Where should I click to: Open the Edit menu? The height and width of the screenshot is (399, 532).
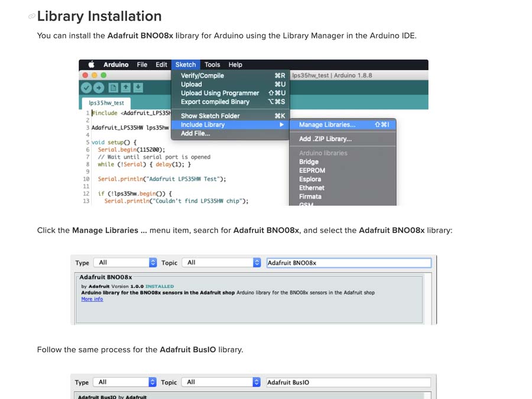pos(161,64)
